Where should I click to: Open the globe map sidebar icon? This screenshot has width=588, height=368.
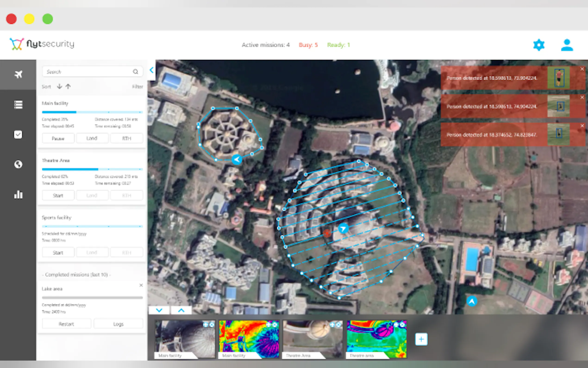tap(18, 165)
